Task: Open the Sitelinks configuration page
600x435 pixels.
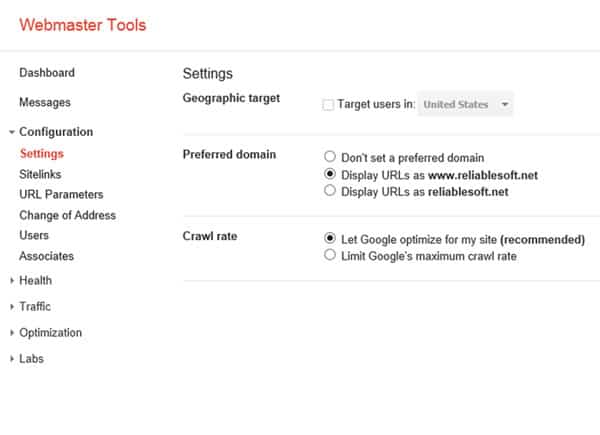Action: [x=40, y=174]
